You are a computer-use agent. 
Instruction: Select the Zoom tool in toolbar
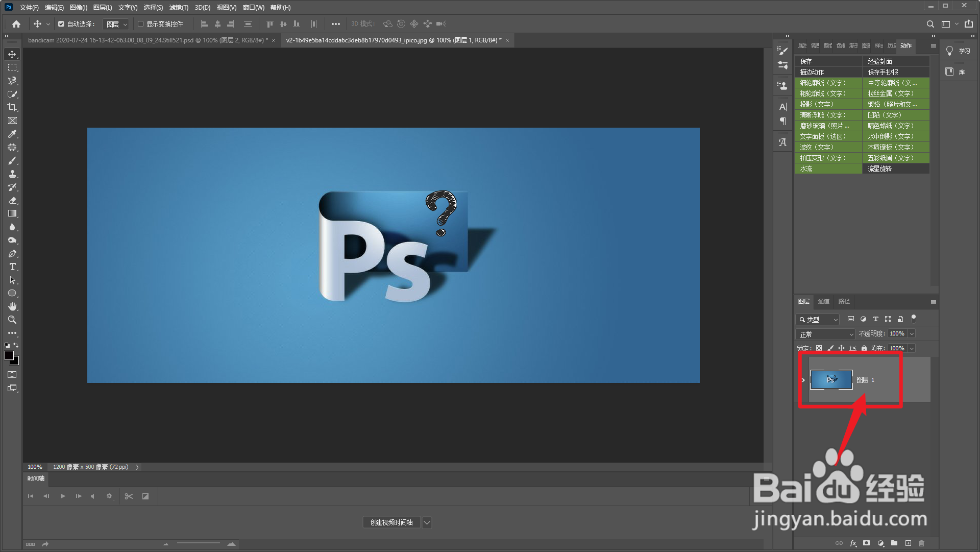[12, 320]
